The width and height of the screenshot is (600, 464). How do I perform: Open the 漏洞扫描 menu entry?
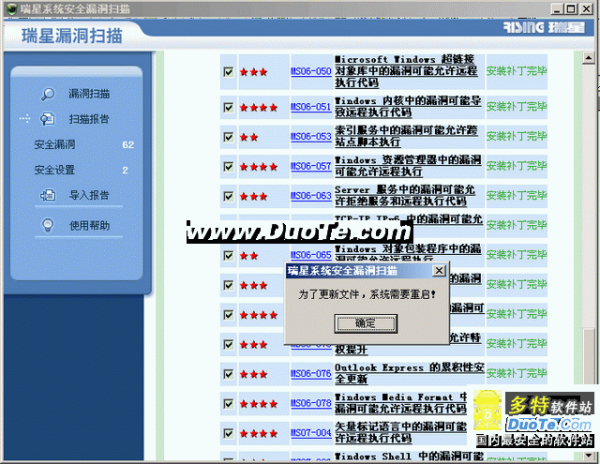89,94
